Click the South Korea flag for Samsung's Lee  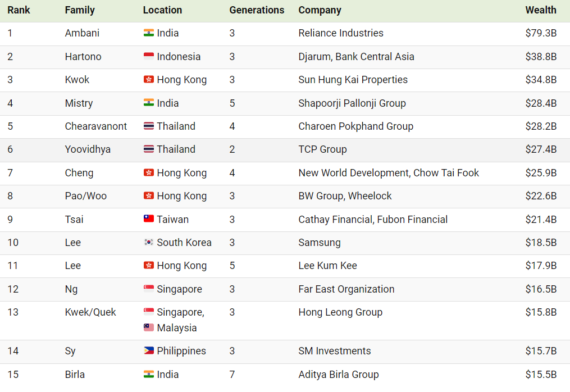pos(149,242)
